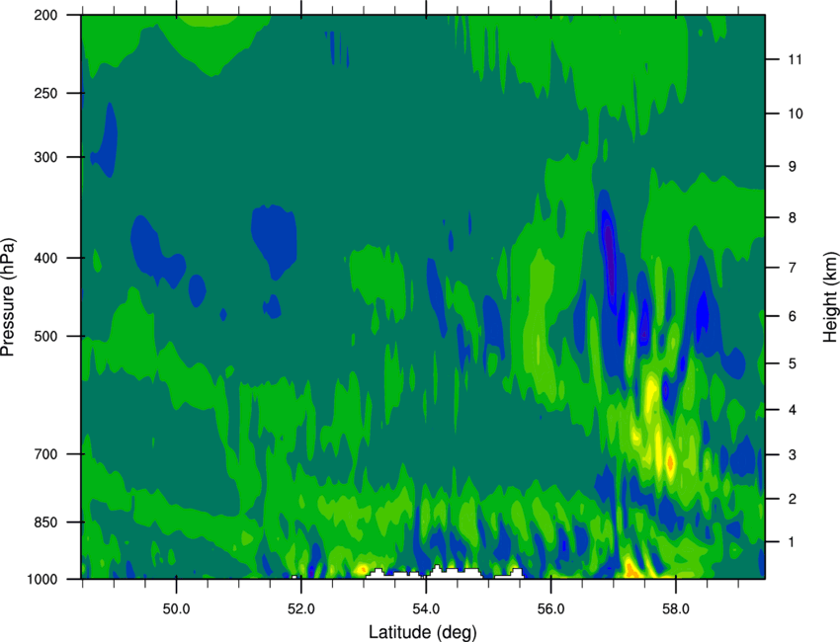Select the 9 km height tick label

click(790, 166)
